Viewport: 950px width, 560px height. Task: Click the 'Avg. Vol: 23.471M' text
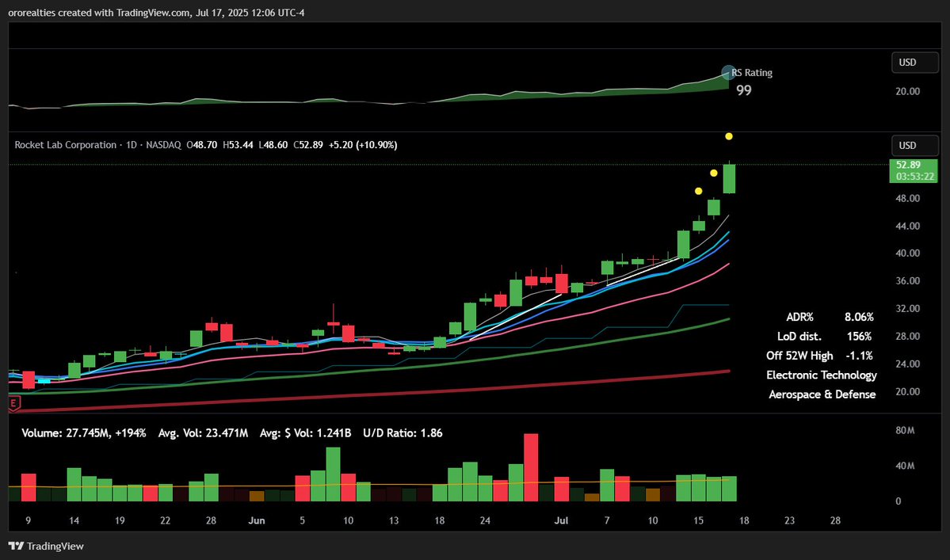[203, 432]
